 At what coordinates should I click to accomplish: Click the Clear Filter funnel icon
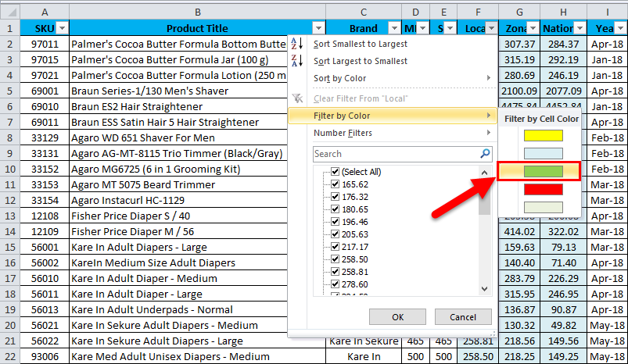(x=297, y=98)
